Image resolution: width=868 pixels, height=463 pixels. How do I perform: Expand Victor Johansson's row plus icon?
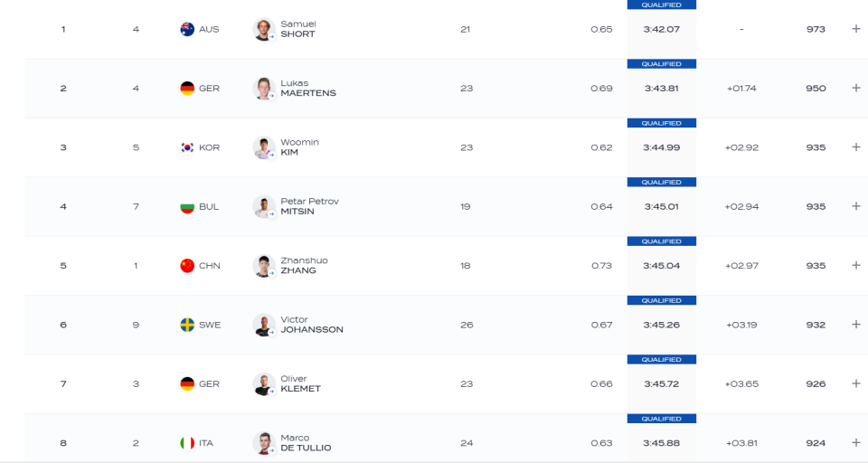(856, 325)
